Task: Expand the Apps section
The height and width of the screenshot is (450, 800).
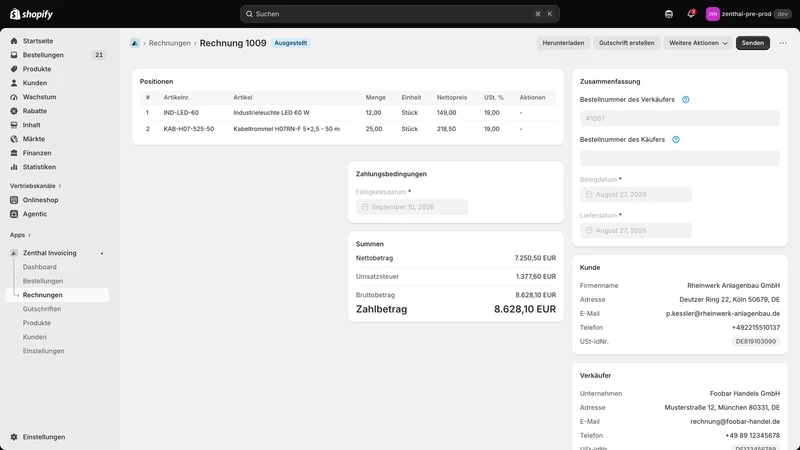Action: (x=20, y=235)
